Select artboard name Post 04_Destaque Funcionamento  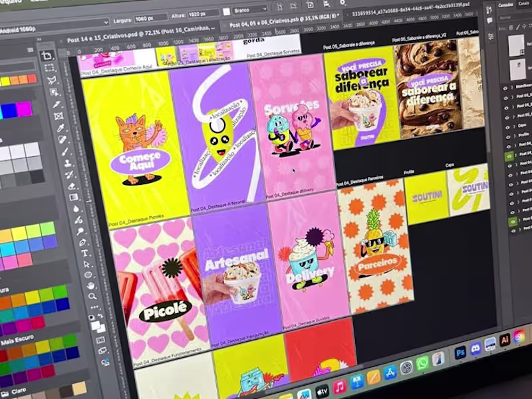tap(168, 358)
